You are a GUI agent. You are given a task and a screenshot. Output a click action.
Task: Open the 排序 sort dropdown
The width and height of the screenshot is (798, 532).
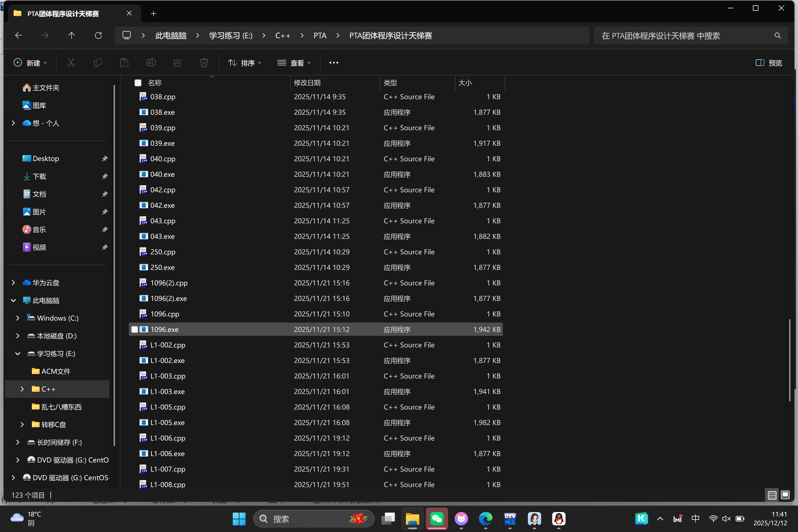pos(245,63)
